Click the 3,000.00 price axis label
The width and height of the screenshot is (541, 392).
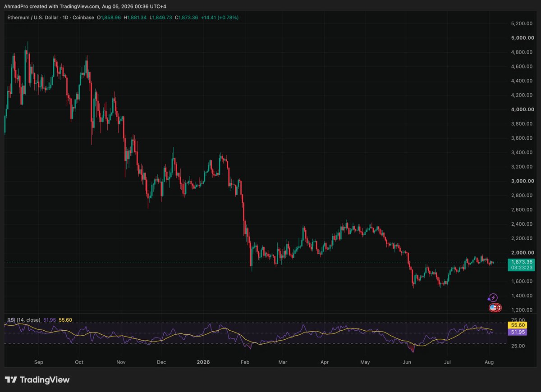(523, 181)
